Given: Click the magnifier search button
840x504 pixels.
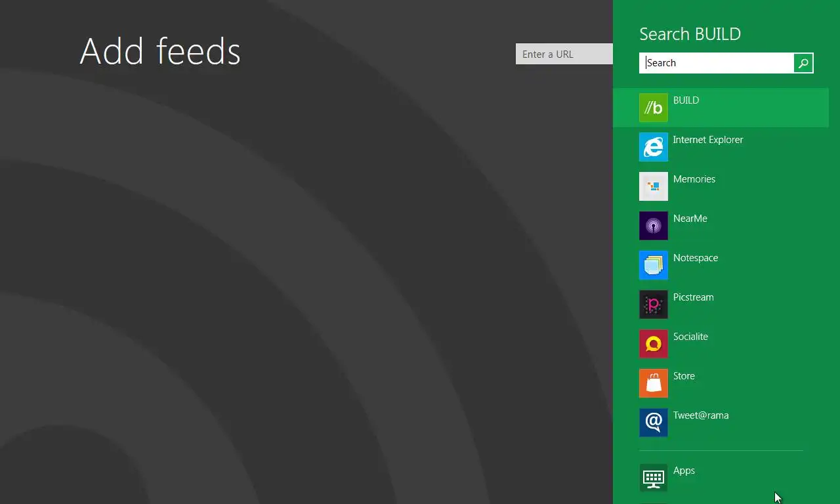Looking at the screenshot, I should 803,63.
